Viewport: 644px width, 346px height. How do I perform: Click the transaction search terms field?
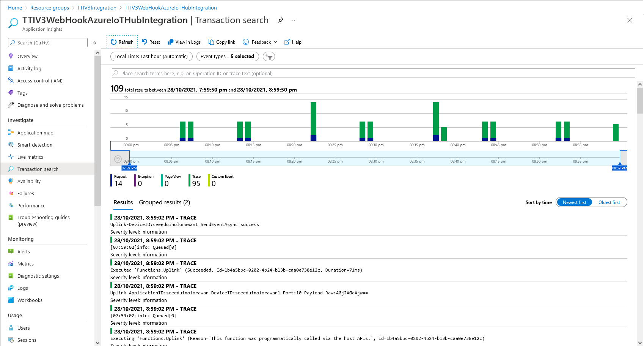373,73
